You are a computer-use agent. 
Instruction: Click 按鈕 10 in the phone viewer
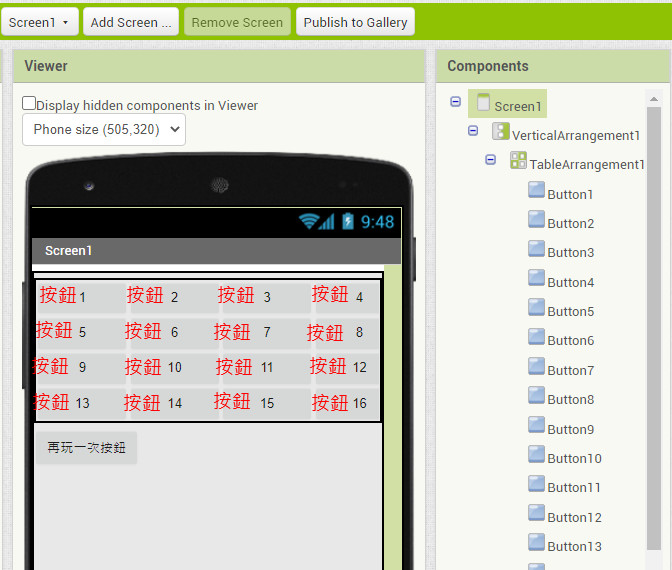coord(173,367)
